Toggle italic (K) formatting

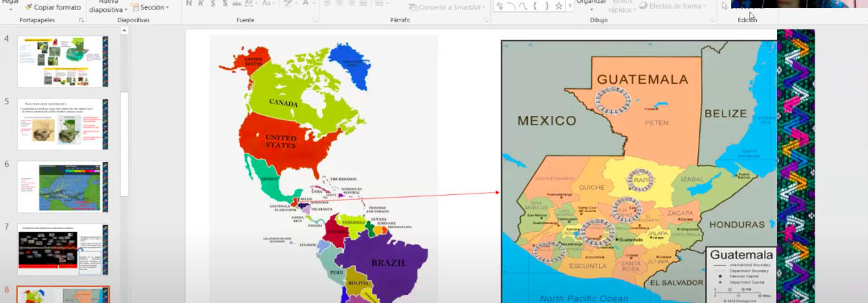202,4
